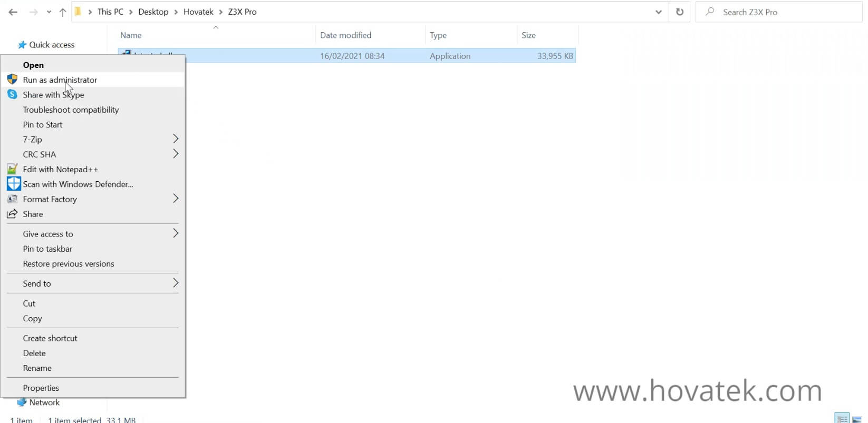This screenshot has width=868, height=423.
Task: Click the Skype icon in context menu
Action: tap(12, 94)
